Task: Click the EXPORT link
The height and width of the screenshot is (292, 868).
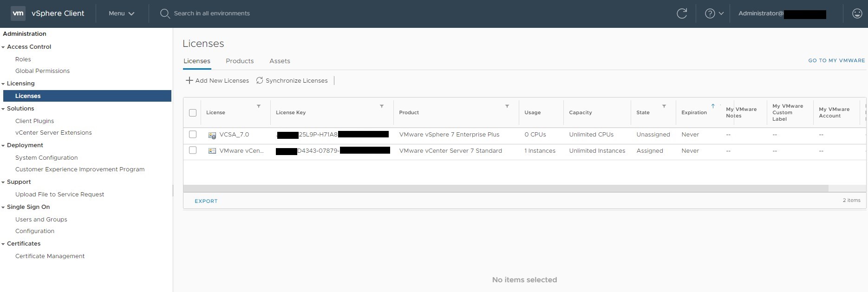Action: pyautogui.click(x=206, y=201)
